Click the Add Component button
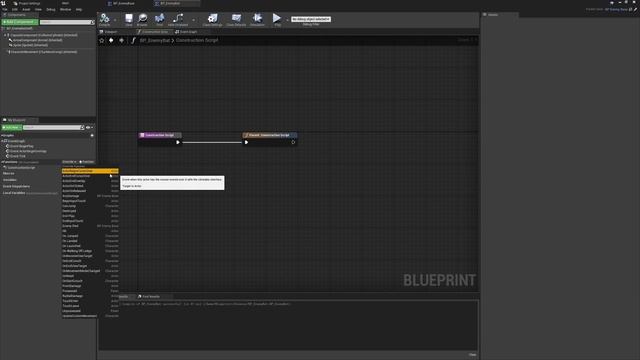Image resolution: width=640 pixels, height=360 pixels. 20,22
